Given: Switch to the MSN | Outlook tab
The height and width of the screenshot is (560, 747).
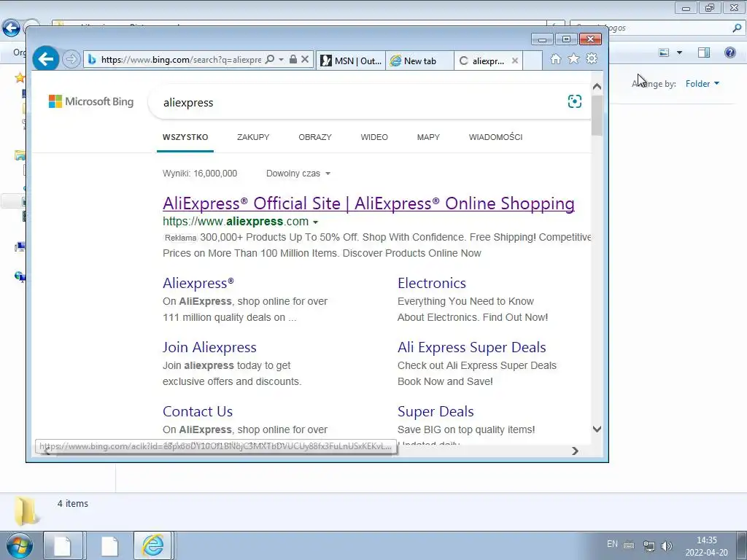Looking at the screenshot, I should [x=351, y=61].
